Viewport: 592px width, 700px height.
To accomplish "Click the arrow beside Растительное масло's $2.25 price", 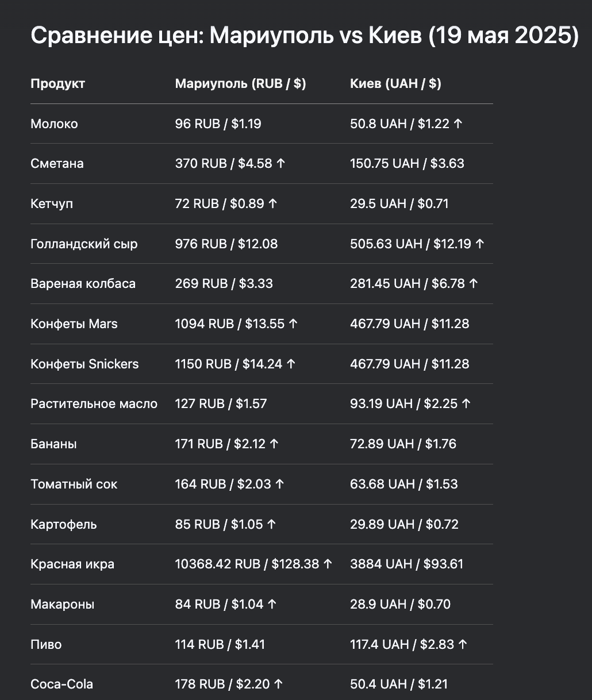I will [466, 403].
